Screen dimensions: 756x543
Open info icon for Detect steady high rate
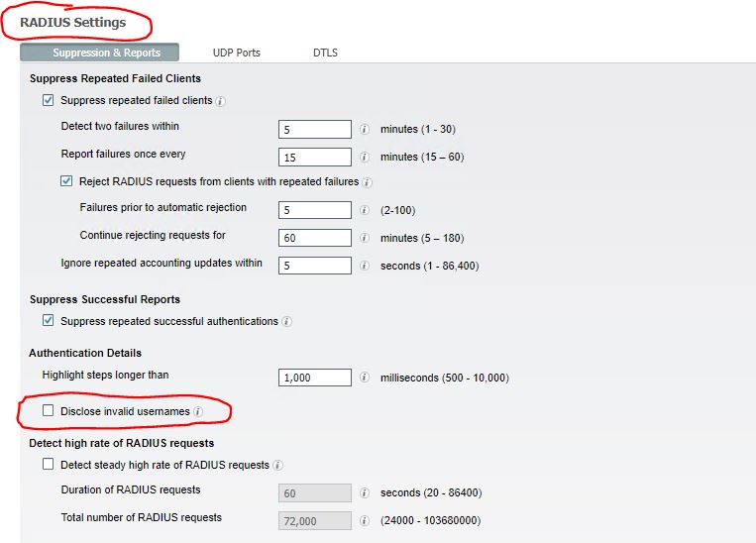point(277,466)
